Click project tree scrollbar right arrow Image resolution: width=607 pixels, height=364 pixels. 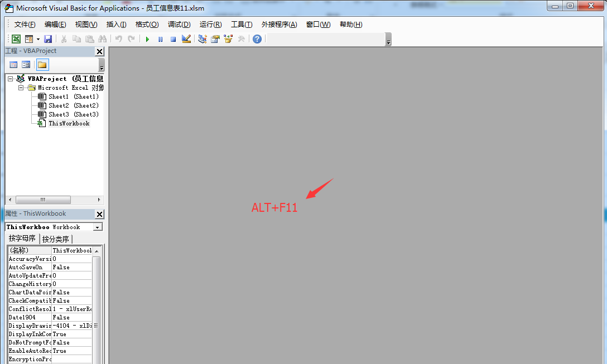click(x=99, y=200)
